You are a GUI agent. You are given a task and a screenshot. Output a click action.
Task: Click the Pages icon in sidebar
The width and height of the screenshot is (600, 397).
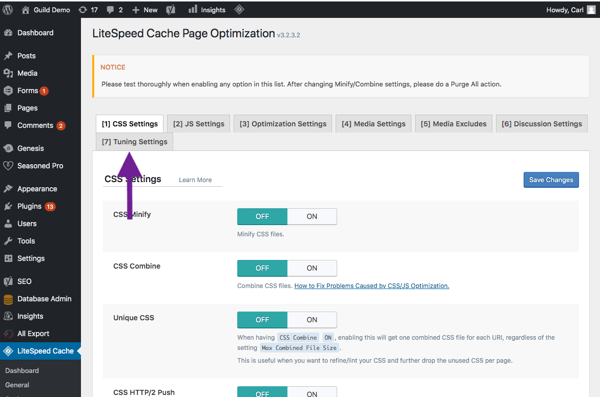coord(8,108)
